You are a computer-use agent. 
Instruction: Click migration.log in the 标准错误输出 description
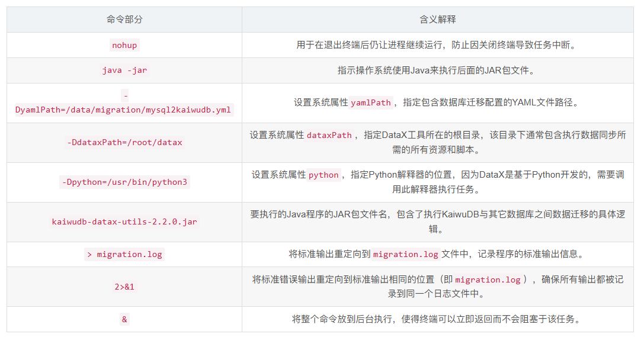point(488,280)
